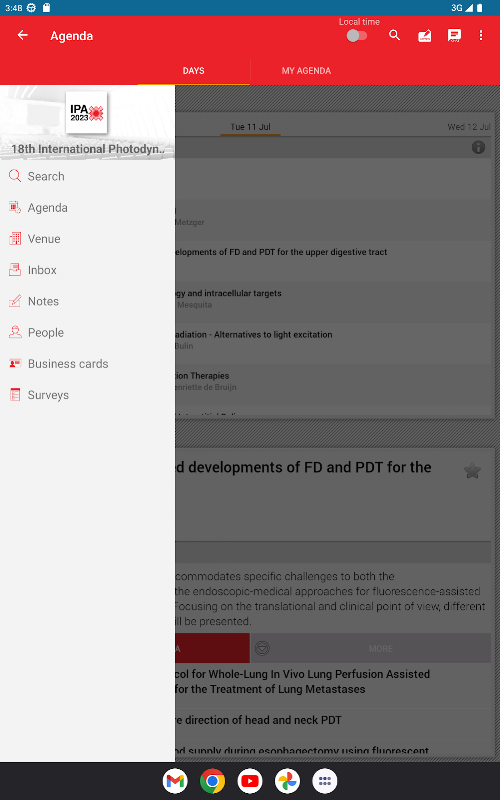Tap the IPA 2023 event logo
The image size is (500, 800).
87,112
